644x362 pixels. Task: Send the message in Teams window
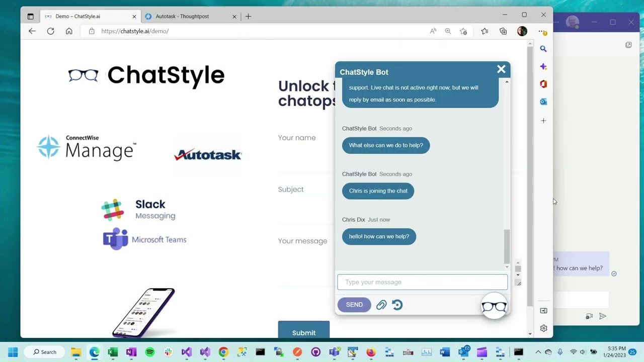(603, 316)
